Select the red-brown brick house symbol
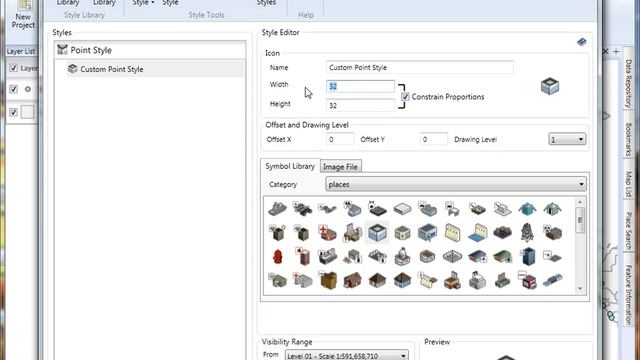The image size is (640, 360). pos(352,280)
